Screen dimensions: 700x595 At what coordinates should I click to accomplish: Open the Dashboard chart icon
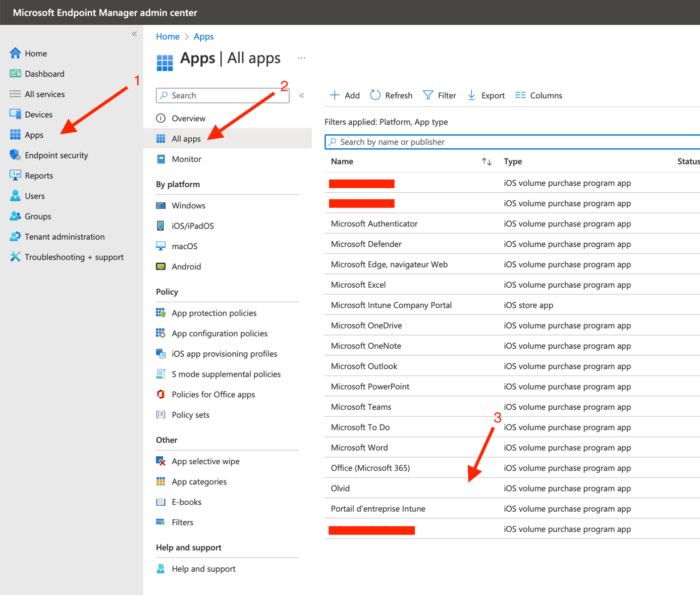(15, 74)
